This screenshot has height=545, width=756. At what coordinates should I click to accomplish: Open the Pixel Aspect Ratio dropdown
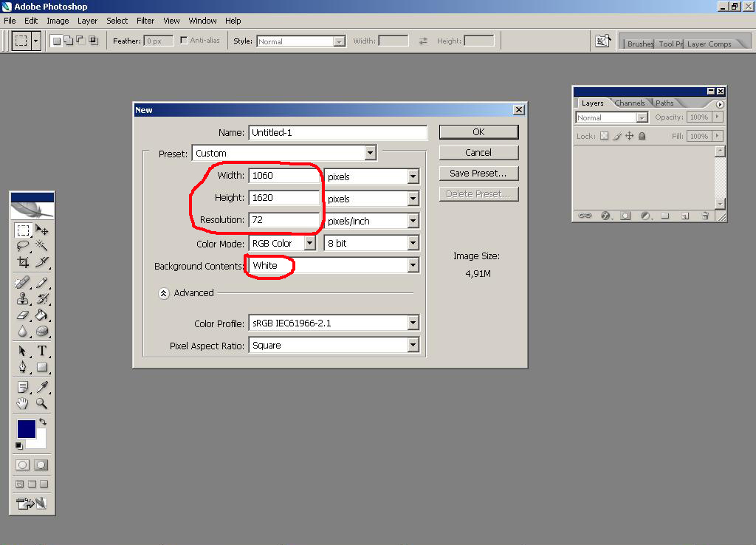tap(334, 346)
